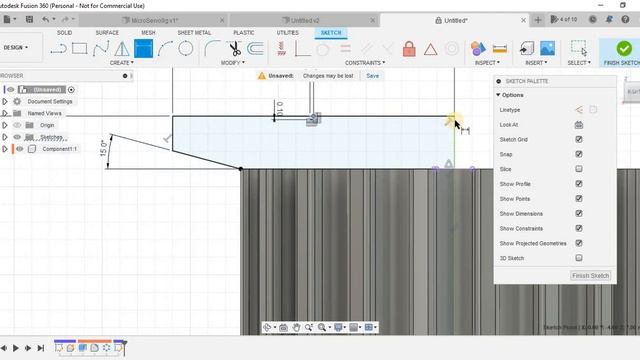Toggle the Show Profile checkbox
This screenshot has width=640, height=360.
579,184
